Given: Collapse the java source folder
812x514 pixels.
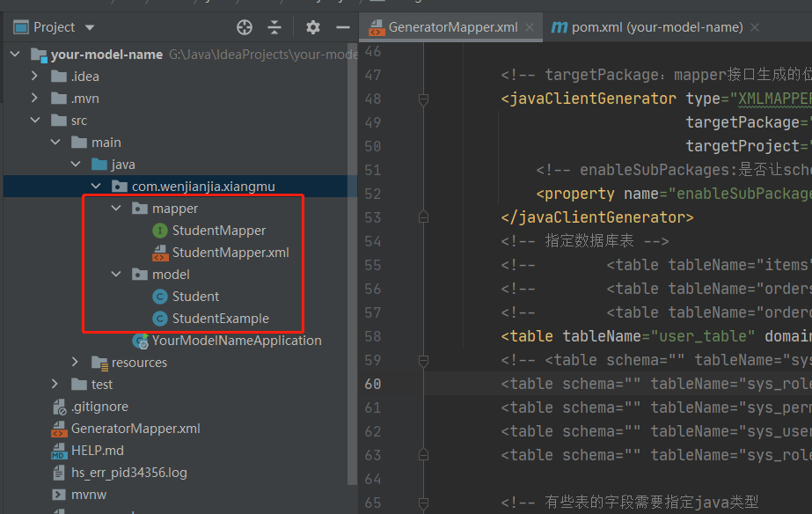Looking at the screenshot, I should (x=76, y=165).
